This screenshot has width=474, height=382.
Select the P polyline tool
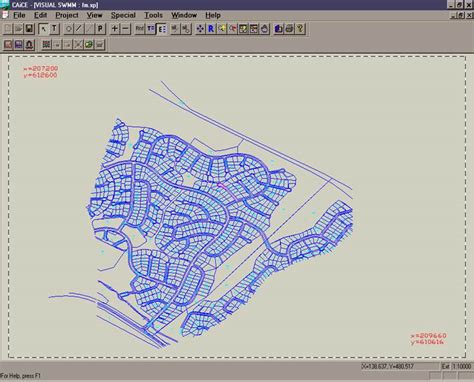[100, 29]
